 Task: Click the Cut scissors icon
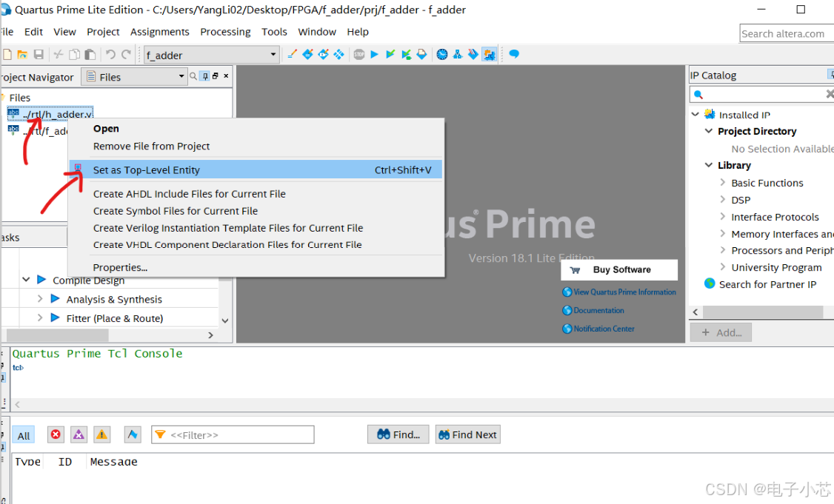pyautogui.click(x=59, y=54)
